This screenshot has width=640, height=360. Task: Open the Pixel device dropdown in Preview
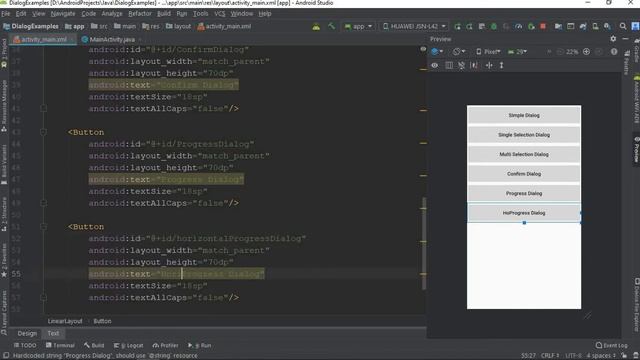488,52
